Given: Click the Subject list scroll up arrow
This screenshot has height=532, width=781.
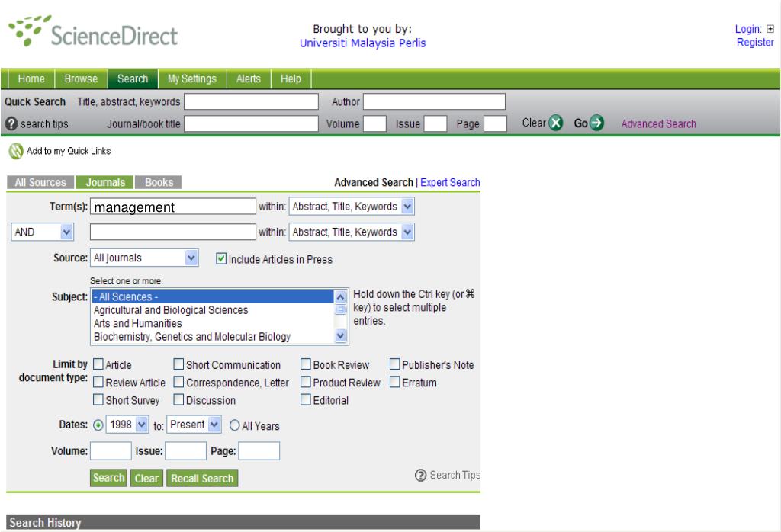Looking at the screenshot, I should click(341, 297).
